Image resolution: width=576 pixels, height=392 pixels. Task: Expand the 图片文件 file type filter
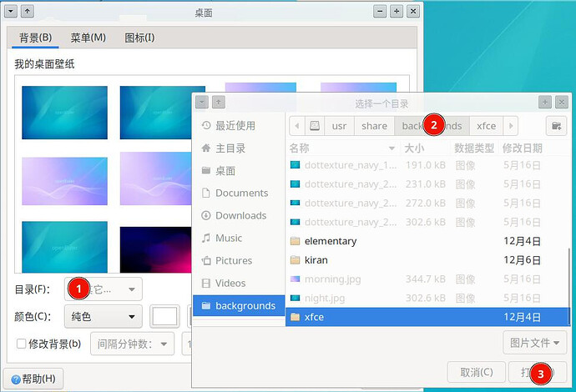[x=535, y=341]
